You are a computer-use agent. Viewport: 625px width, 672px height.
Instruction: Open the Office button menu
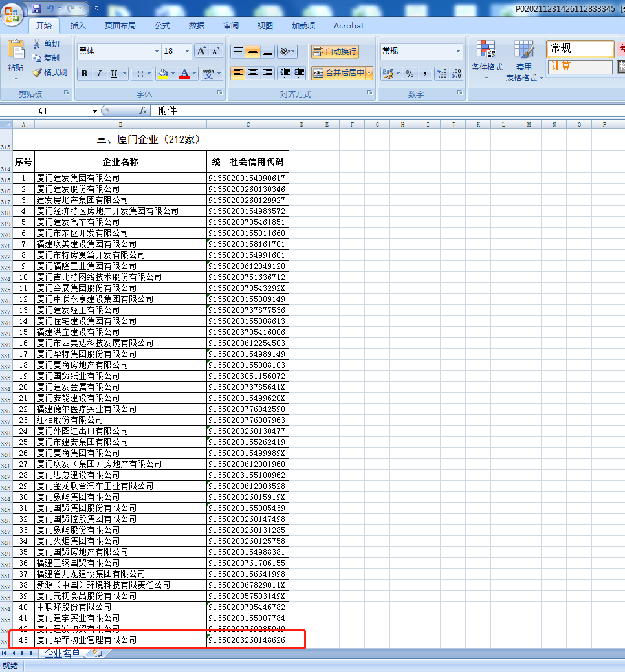coord(12,14)
